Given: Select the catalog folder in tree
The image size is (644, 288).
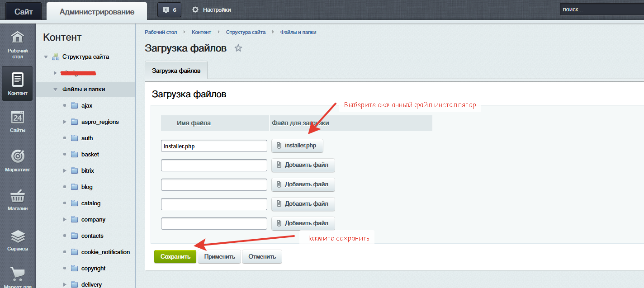Looking at the screenshot, I should coord(90,203).
